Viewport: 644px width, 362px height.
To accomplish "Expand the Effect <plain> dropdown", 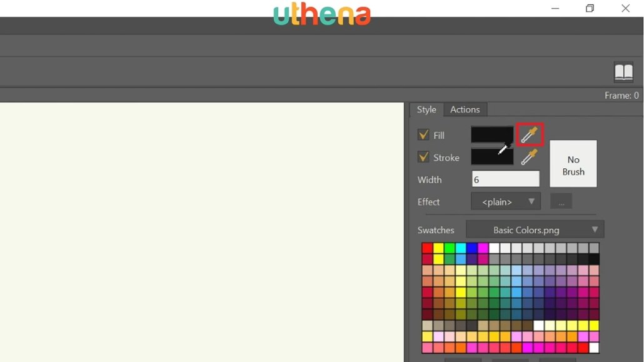I will (x=506, y=202).
